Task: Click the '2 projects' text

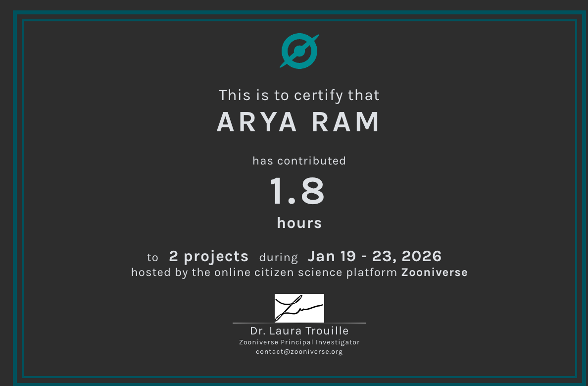Action: pyautogui.click(x=208, y=257)
